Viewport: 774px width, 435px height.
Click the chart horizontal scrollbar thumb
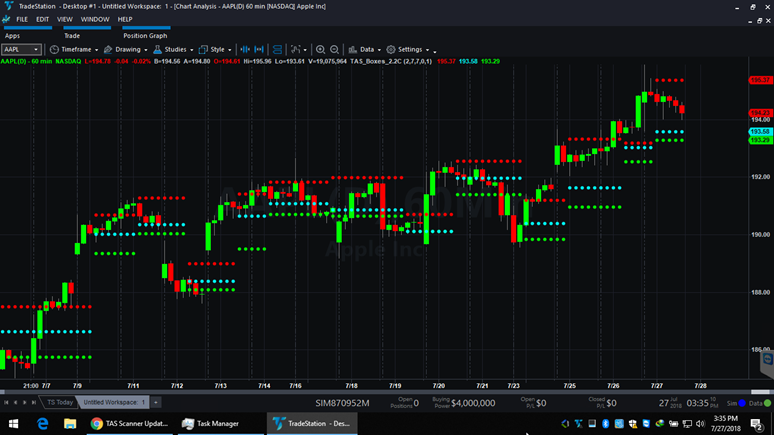(760, 392)
